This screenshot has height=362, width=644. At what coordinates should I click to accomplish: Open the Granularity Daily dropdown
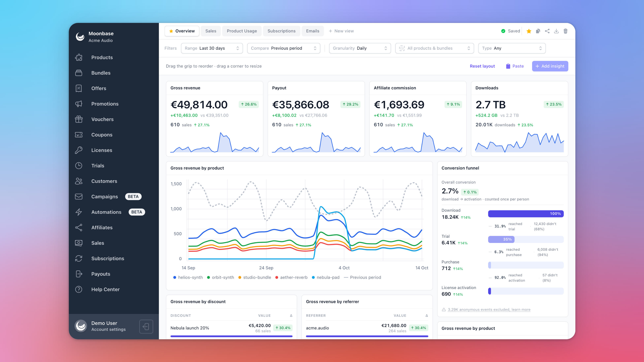[360, 48]
